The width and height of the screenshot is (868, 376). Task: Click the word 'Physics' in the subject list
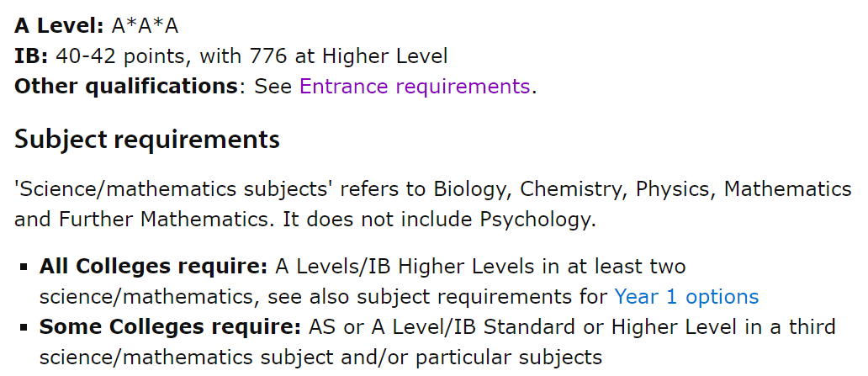673,189
